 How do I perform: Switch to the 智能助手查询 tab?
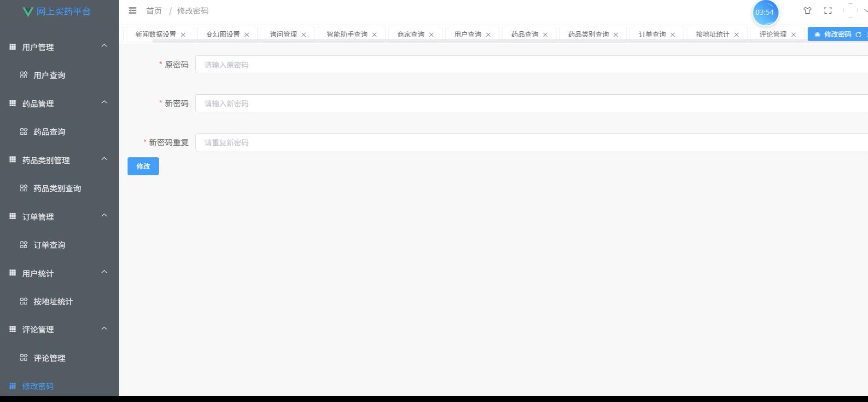tap(347, 34)
